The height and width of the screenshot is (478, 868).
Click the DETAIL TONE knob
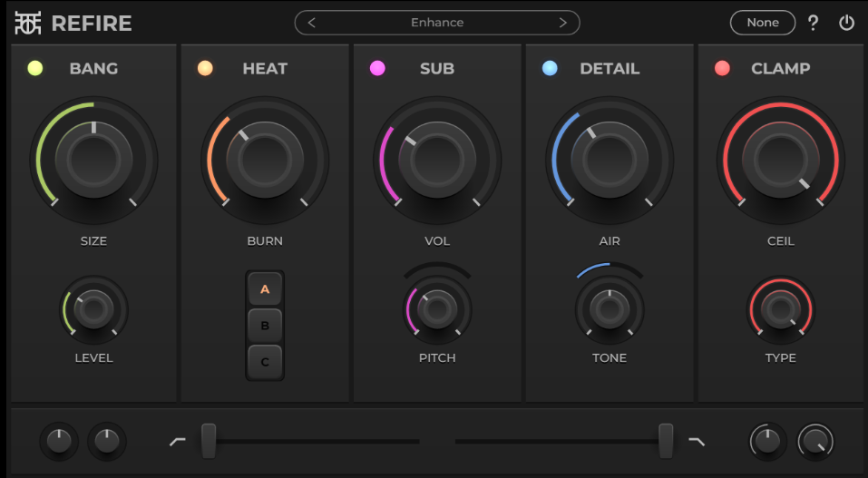610,309
